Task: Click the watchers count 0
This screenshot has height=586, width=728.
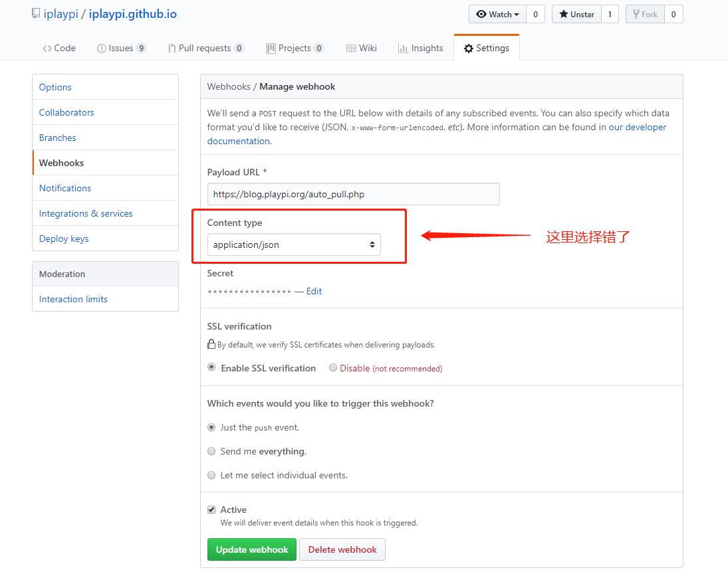Action: coord(535,14)
